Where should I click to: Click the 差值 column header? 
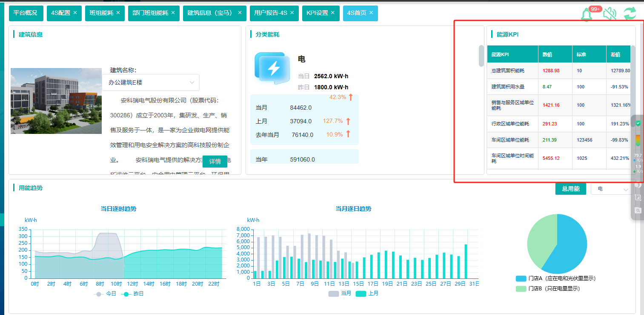618,54
